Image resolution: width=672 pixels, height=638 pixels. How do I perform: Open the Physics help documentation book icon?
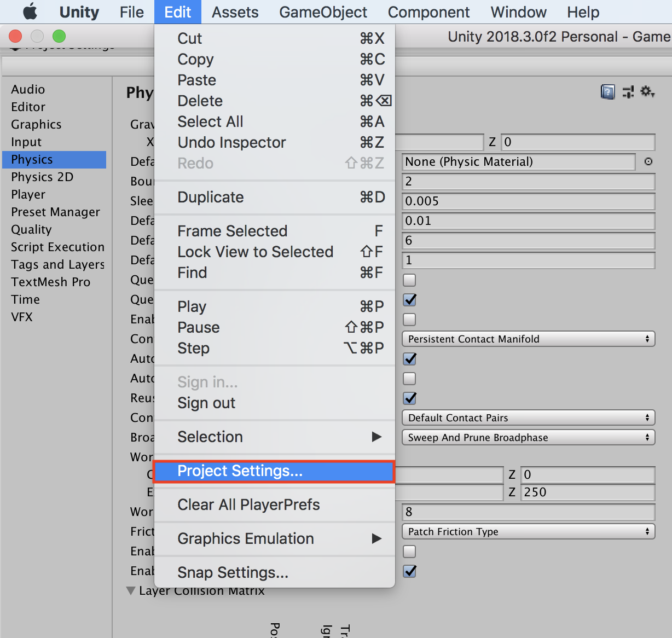pyautogui.click(x=607, y=92)
